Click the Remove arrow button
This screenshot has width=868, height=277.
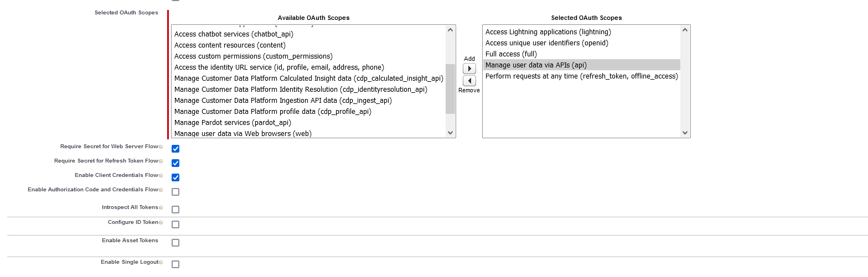click(469, 81)
